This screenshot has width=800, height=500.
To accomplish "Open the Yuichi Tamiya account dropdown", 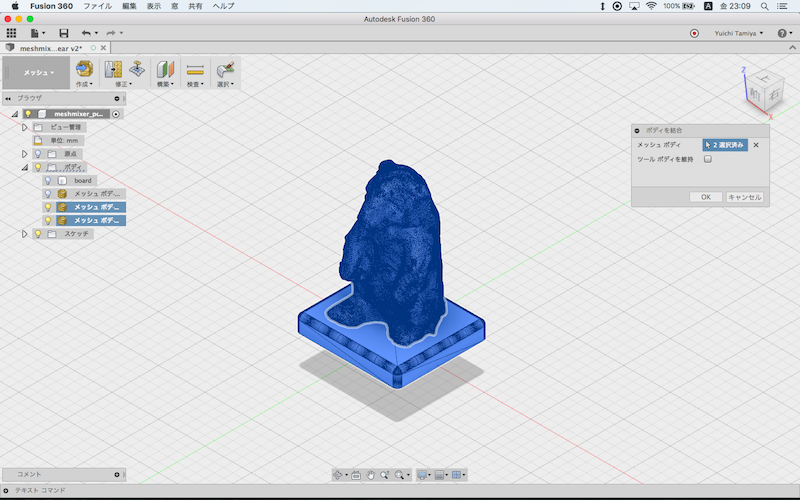I will click(738, 33).
